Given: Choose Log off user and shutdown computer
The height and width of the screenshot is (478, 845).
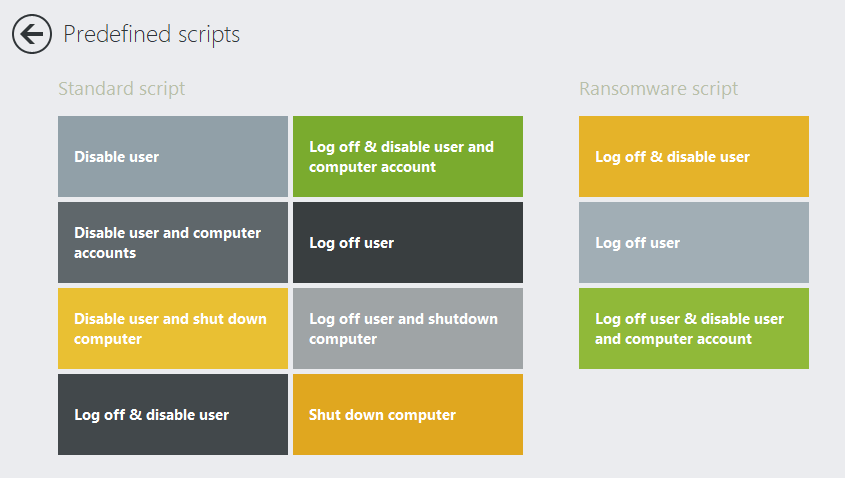Looking at the screenshot, I should tap(407, 329).
